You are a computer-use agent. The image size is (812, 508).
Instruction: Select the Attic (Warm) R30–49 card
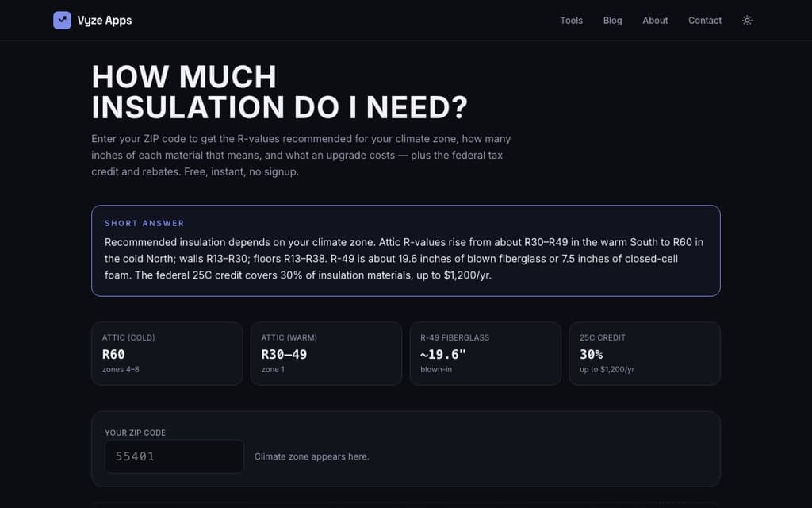click(x=326, y=353)
